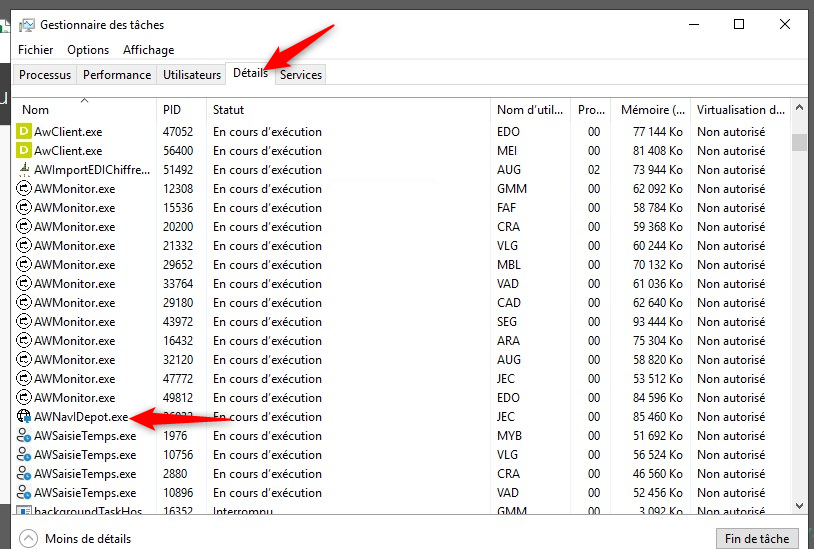814x549 pixels.
Task: Sort by the Mémoire column header
Action: point(650,110)
